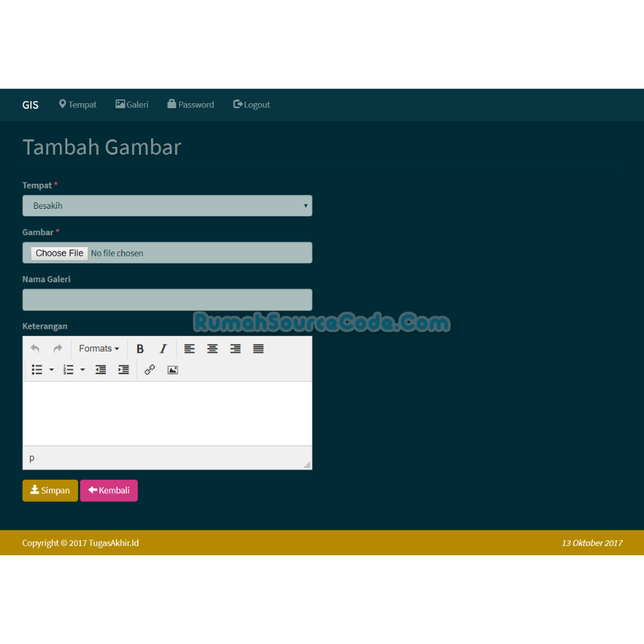Decrease indent in the editor

pyautogui.click(x=101, y=370)
